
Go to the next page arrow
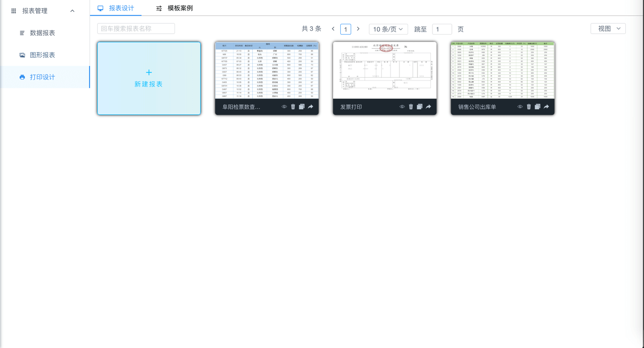point(358,29)
